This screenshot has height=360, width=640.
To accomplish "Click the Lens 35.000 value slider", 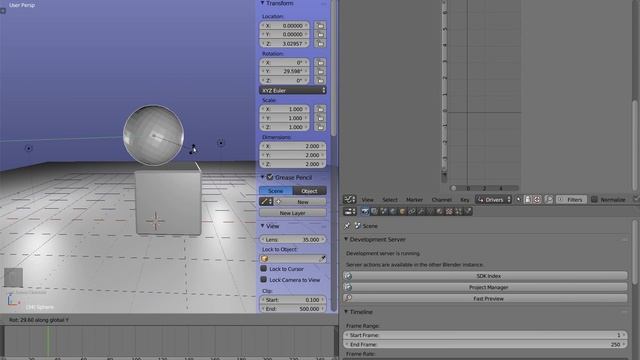I will coord(293,240).
